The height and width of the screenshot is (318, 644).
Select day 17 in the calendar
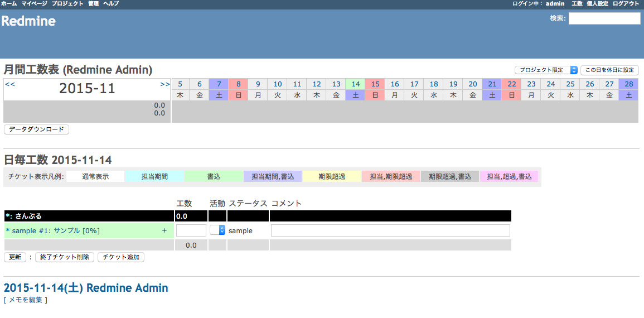(x=414, y=84)
